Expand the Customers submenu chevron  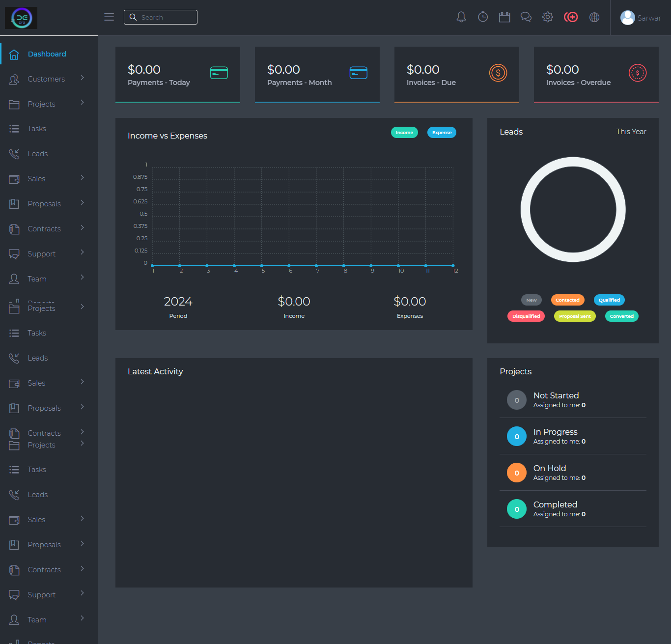point(82,78)
